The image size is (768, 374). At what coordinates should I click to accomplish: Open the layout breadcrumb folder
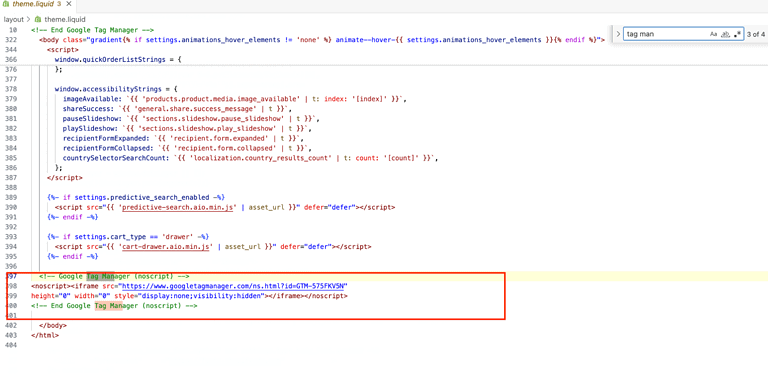14,20
